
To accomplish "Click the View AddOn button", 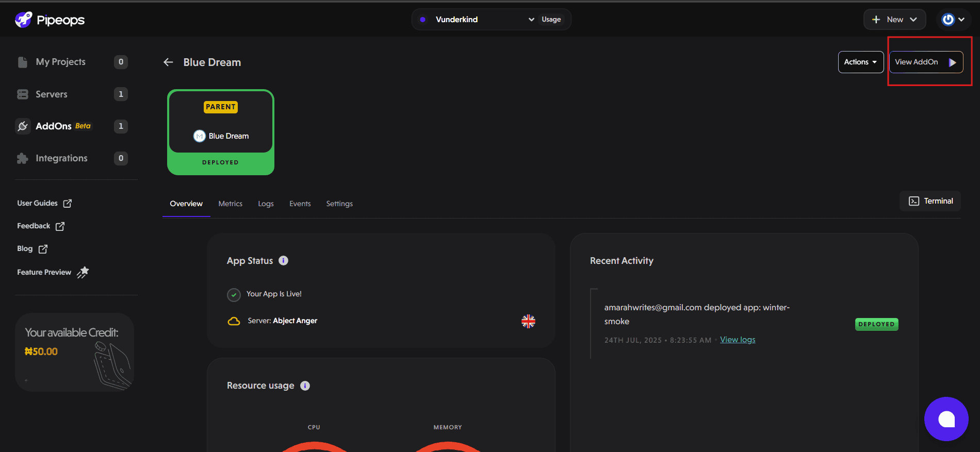I will point(926,62).
